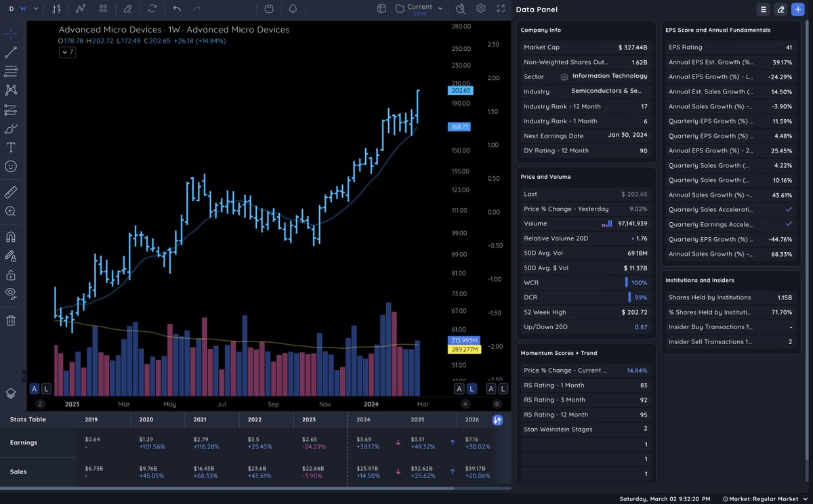Open the projection and measurement tool

(11, 109)
